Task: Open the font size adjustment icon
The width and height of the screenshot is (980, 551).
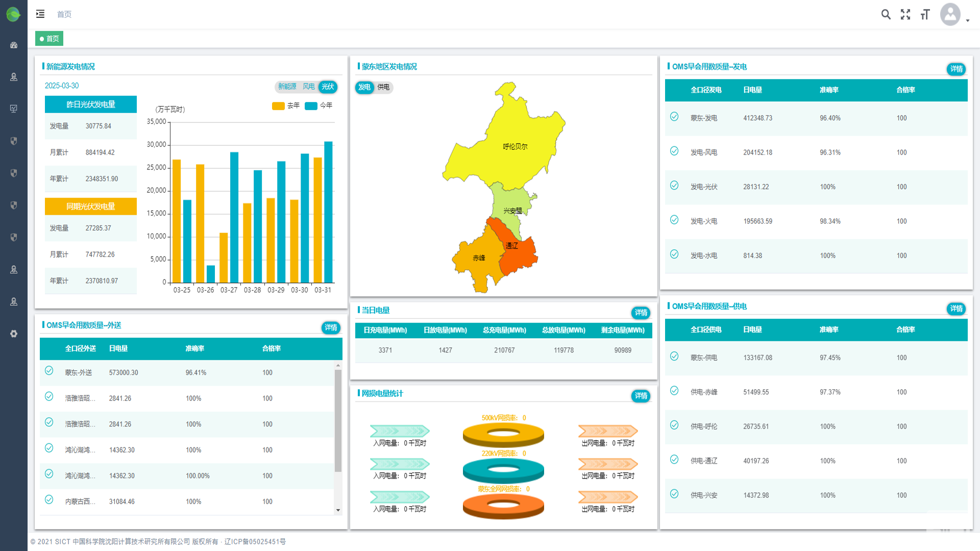Action: click(925, 14)
